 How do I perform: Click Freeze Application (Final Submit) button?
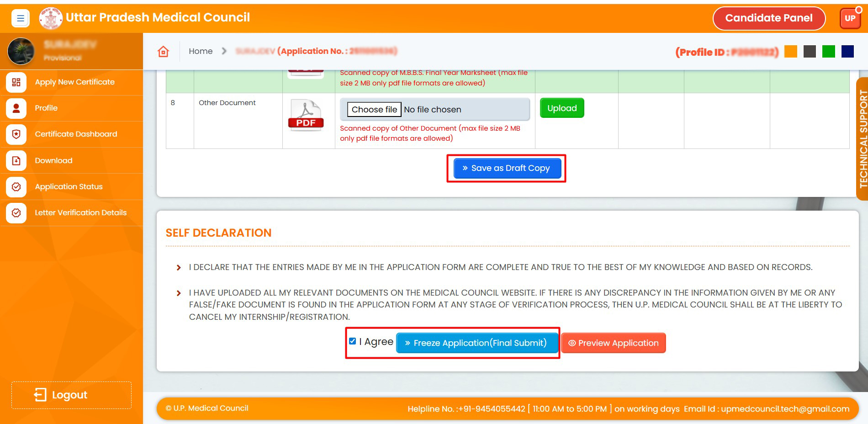476,343
